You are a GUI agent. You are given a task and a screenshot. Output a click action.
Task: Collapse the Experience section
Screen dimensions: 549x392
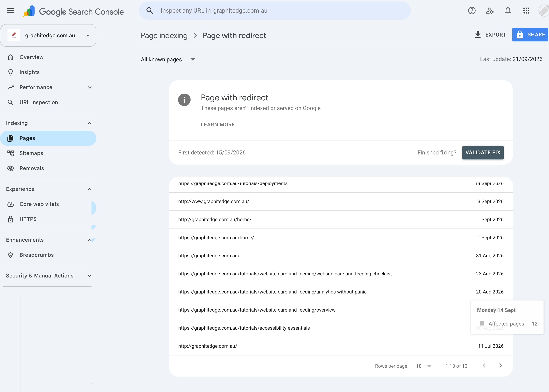pyautogui.click(x=89, y=189)
